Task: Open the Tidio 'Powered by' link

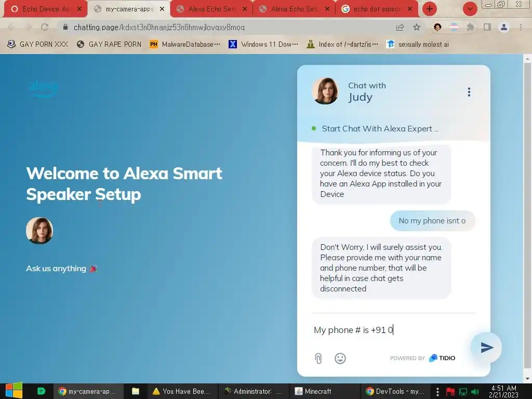Action: pyautogui.click(x=422, y=358)
